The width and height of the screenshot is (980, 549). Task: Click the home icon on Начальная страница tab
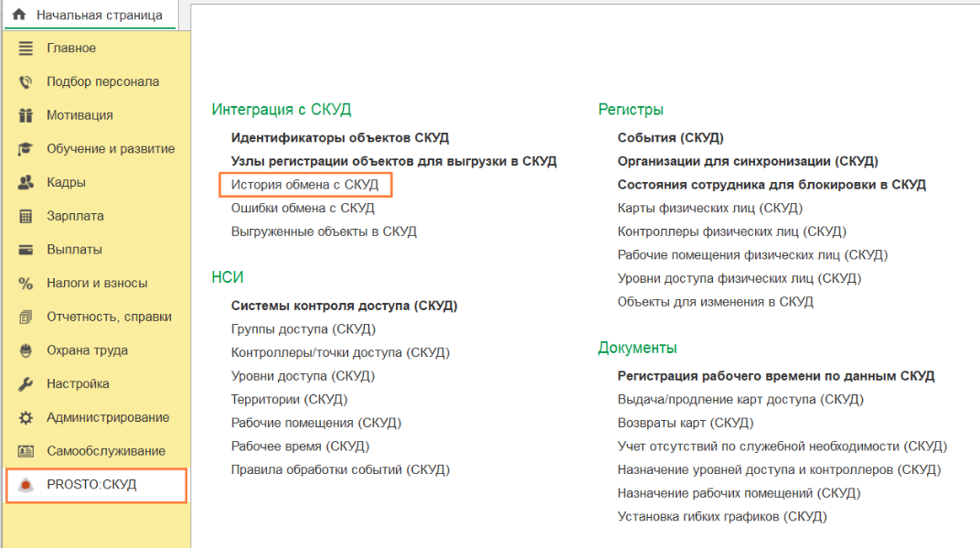[x=18, y=15]
